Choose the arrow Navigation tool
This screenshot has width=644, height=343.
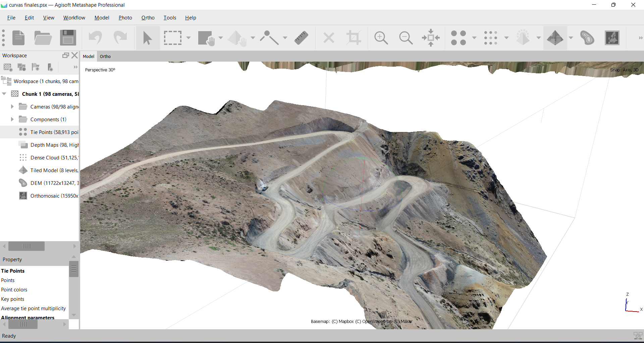coord(148,38)
